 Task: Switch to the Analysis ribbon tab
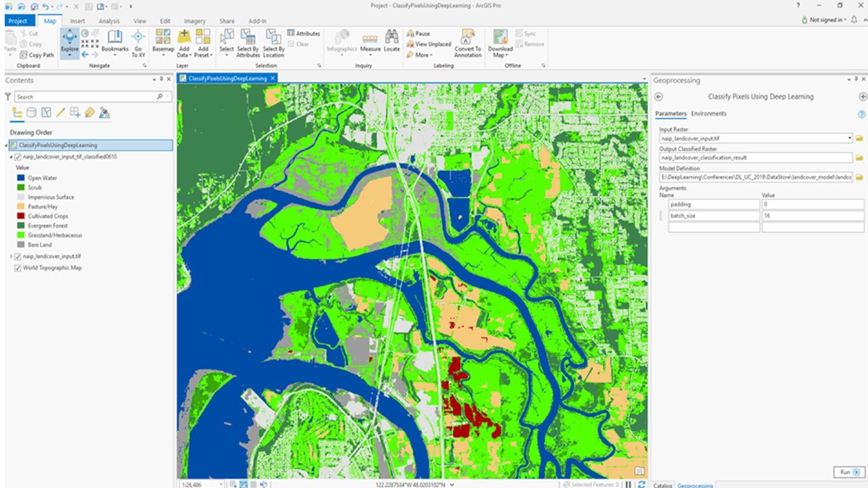108,21
